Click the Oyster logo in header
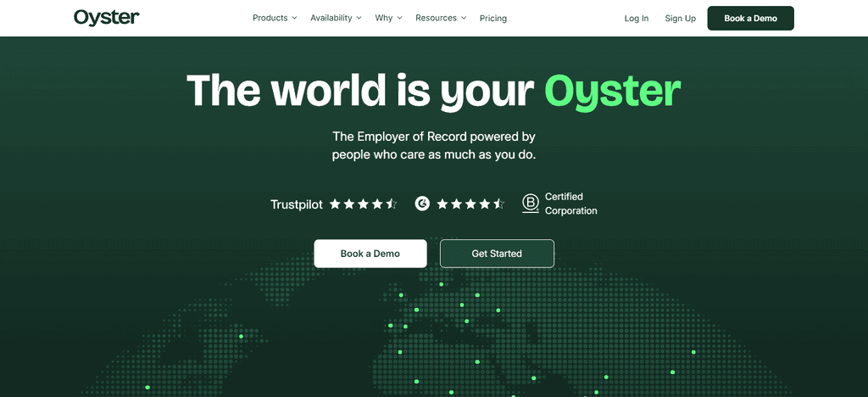The height and width of the screenshot is (397, 868). [x=106, y=18]
